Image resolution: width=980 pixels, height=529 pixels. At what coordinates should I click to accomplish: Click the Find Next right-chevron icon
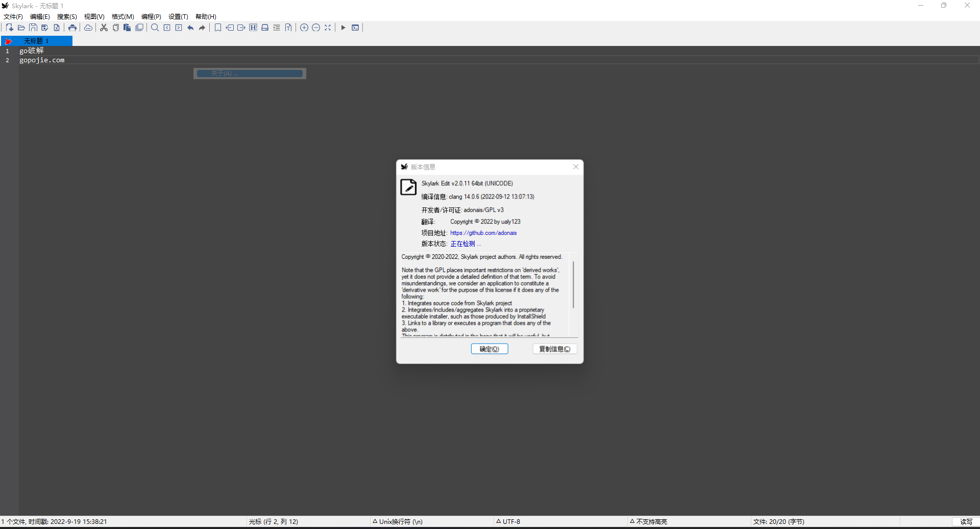tap(179, 28)
